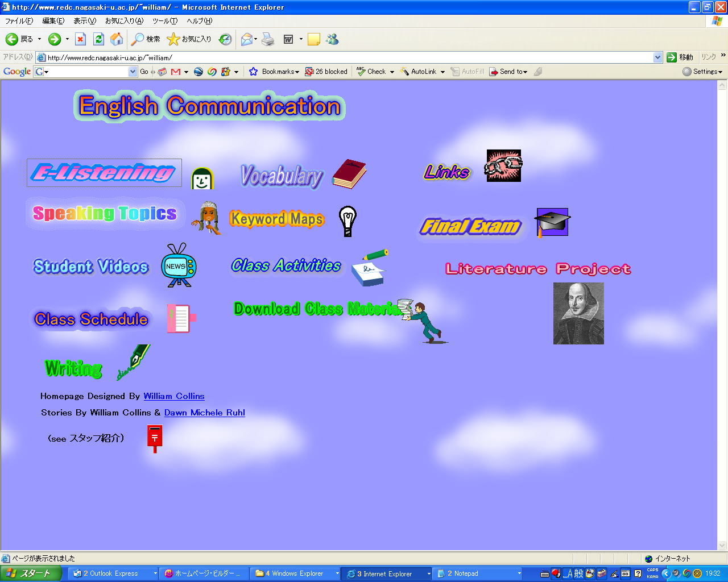Click the Home icon in IE toolbar
Image resolution: width=728 pixels, height=582 pixels.
(117, 39)
